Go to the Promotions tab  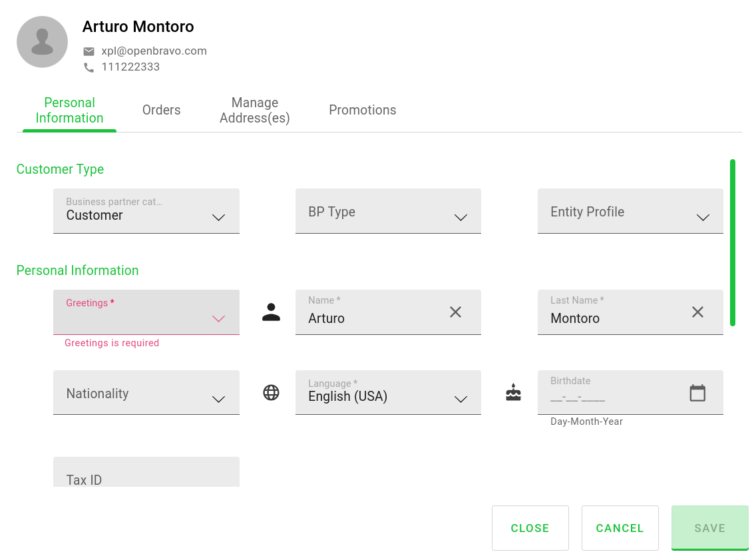point(362,111)
